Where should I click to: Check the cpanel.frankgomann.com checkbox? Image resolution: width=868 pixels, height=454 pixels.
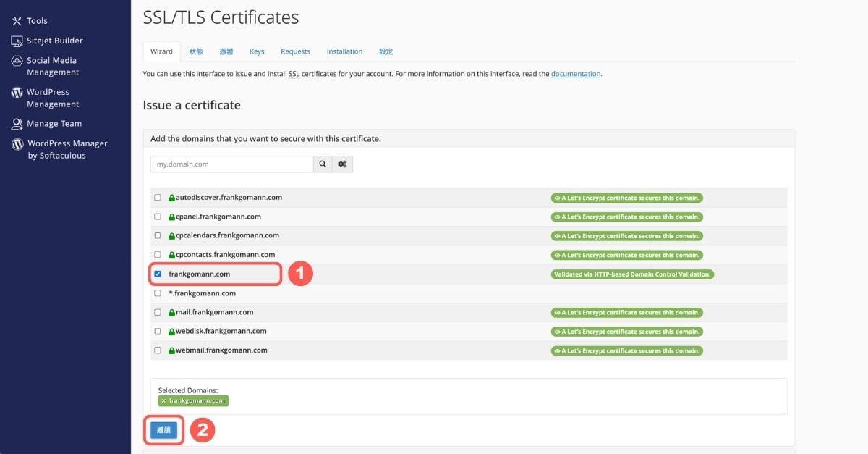pos(158,217)
